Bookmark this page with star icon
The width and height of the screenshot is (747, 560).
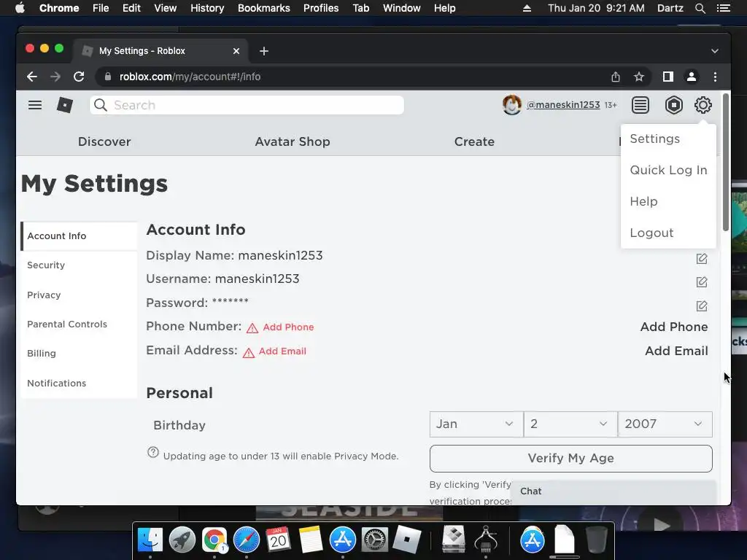[639, 77]
